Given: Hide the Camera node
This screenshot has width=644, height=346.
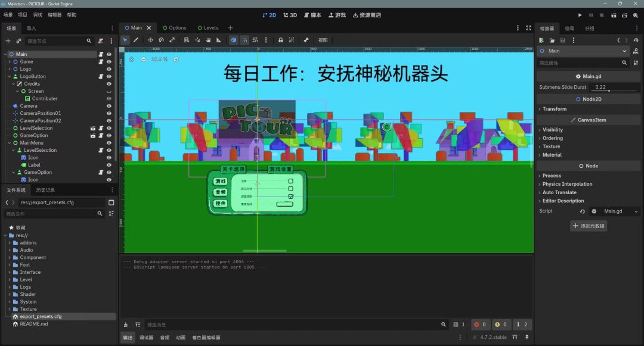Looking at the screenshot, I should (x=109, y=106).
